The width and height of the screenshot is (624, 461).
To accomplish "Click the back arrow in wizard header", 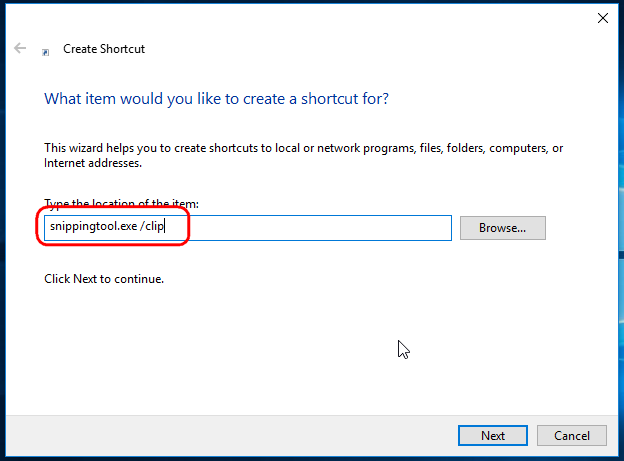I will pos(20,48).
